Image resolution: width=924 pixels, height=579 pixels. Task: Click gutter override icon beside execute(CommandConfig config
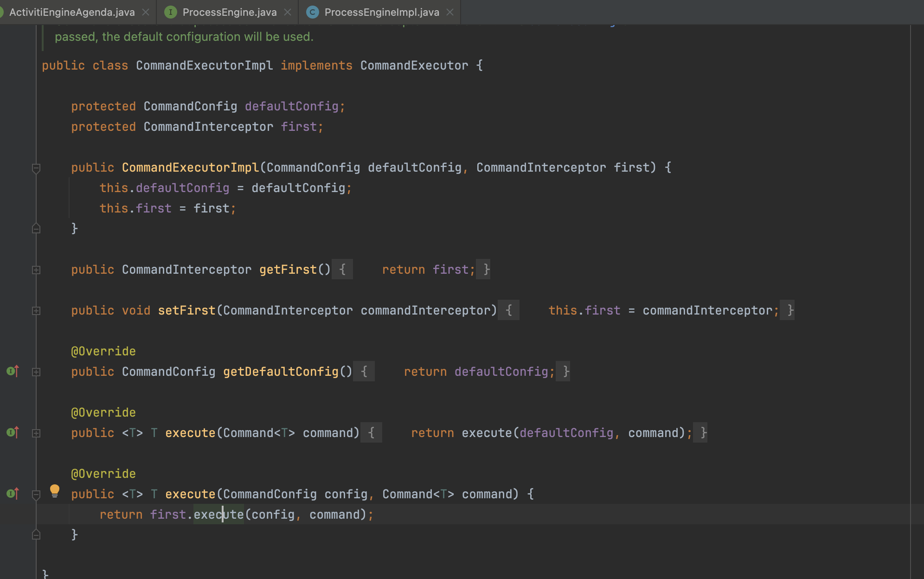tap(13, 494)
